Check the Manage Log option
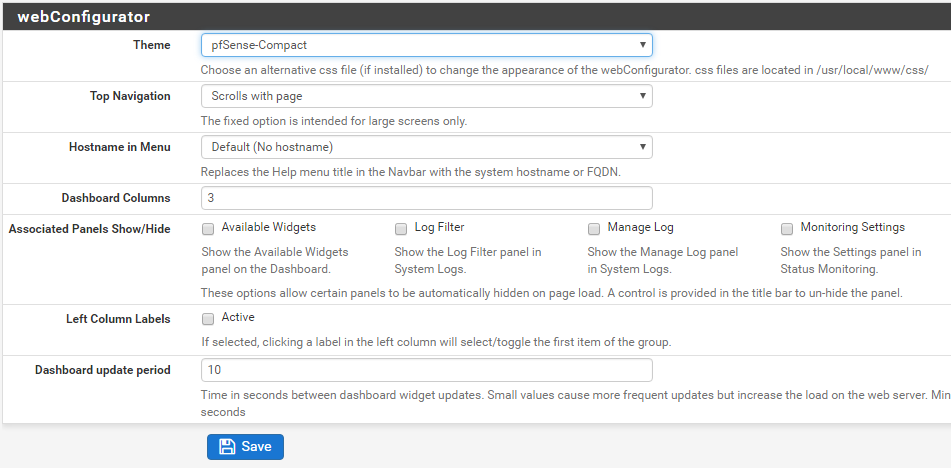Image resolution: width=951 pixels, height=468 pixels. [594, 229]
